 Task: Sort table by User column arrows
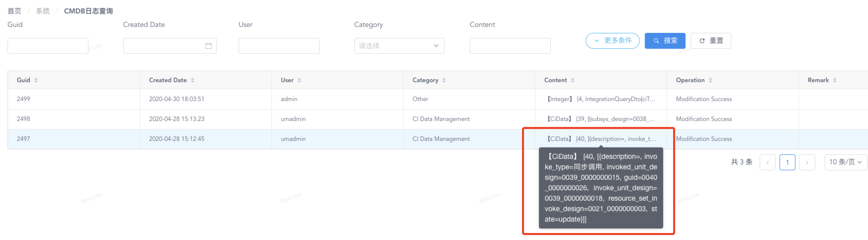coord(299,80)
